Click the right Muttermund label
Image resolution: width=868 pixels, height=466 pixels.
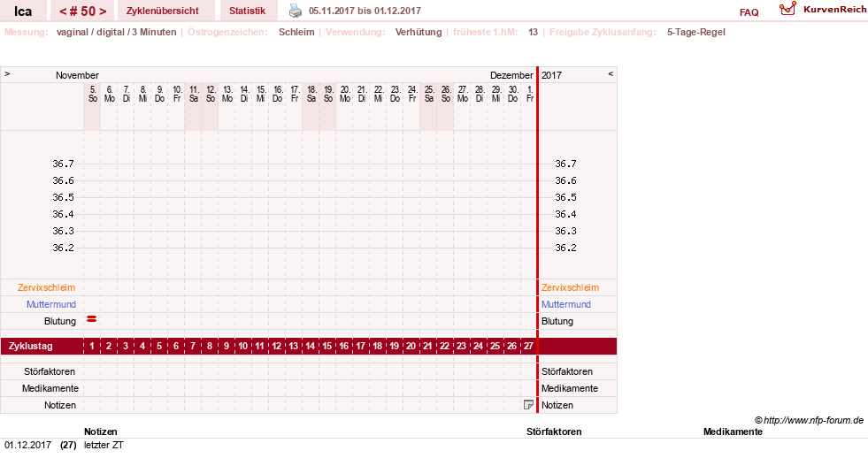coord(565,304)
